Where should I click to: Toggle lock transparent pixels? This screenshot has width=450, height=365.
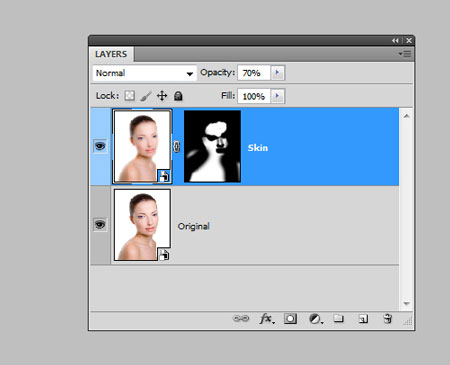[x=130, y=96]
